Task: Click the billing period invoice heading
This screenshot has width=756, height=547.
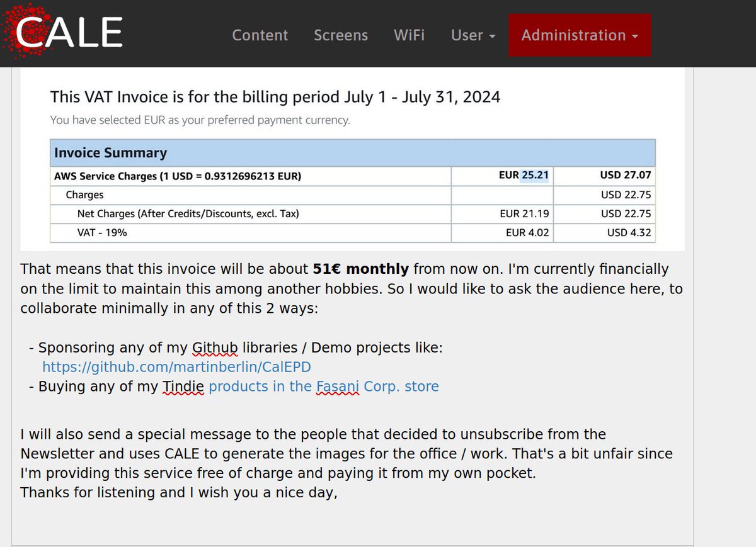Action: click(x=275, y=97)
